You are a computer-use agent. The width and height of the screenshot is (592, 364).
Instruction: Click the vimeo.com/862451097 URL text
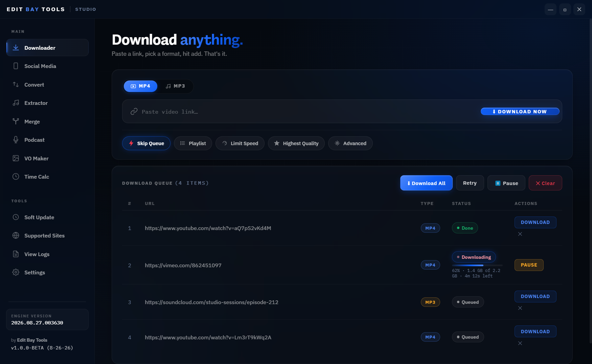(x=183, y=265)
